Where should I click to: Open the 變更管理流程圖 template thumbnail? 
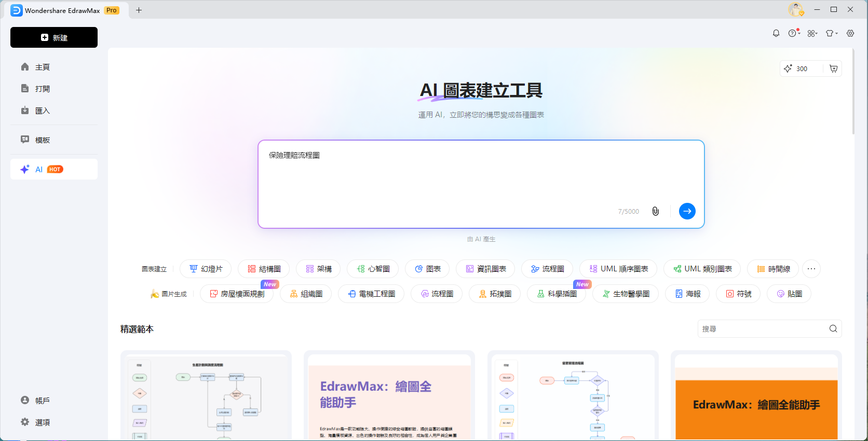click(573, 396)
